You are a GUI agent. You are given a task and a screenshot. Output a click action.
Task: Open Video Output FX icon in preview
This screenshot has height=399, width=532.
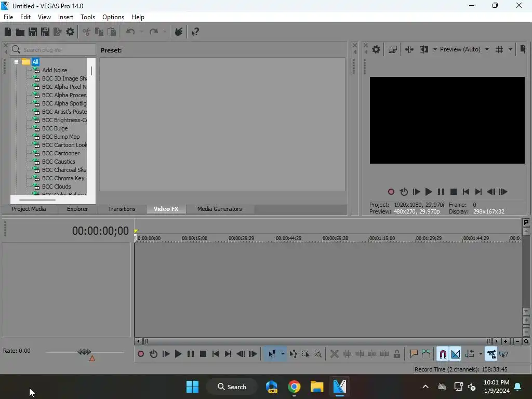click(409, 49)
